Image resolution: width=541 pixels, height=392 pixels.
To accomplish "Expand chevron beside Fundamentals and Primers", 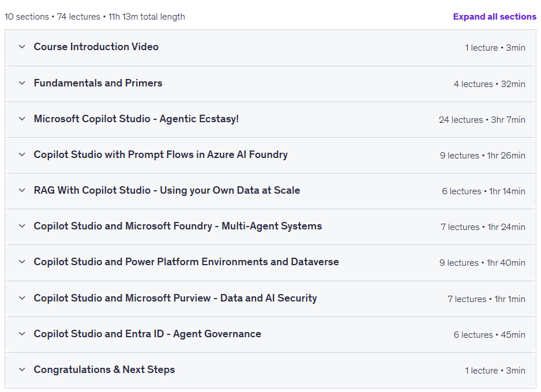I will [22, 83].
